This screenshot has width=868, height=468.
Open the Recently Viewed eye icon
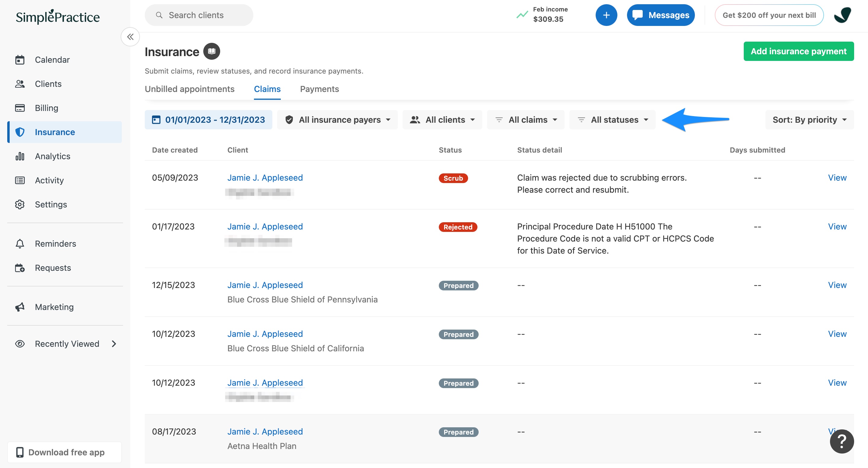point(20,344)
